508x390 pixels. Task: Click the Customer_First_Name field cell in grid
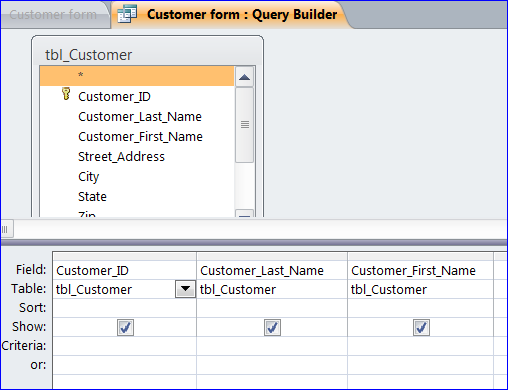(x=420, y=270)
